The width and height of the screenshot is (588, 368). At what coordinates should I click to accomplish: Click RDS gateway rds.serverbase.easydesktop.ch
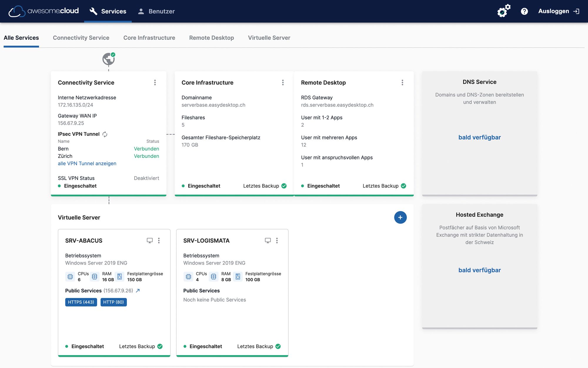[337, 105]
